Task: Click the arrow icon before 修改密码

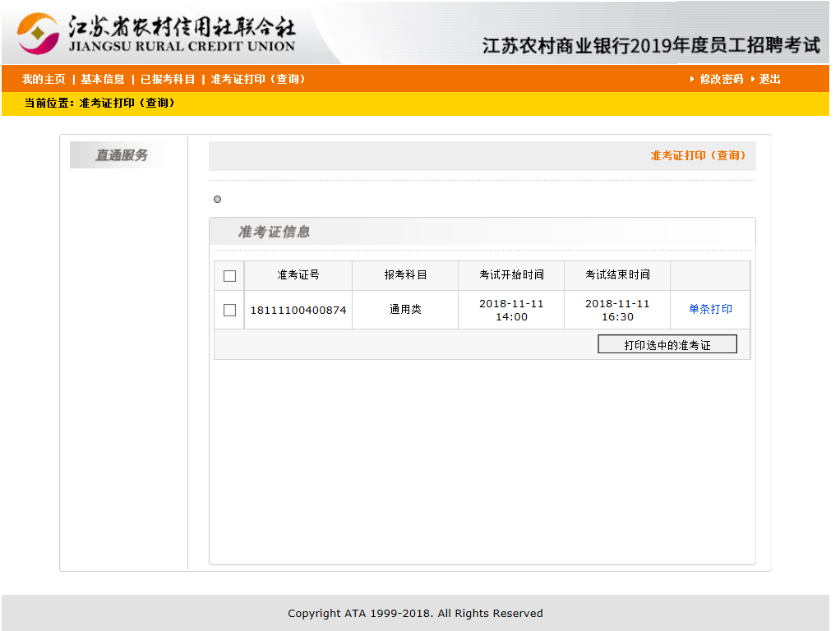Action: pos(692,79)
